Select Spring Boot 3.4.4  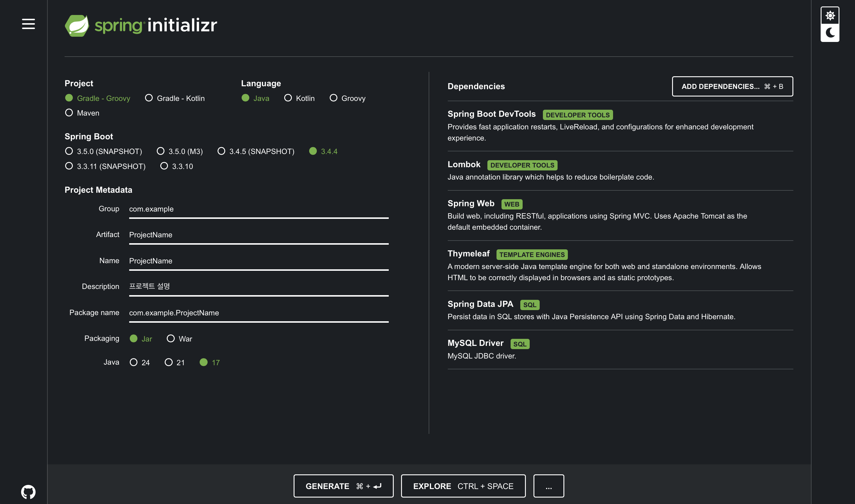tap(323, 151)
